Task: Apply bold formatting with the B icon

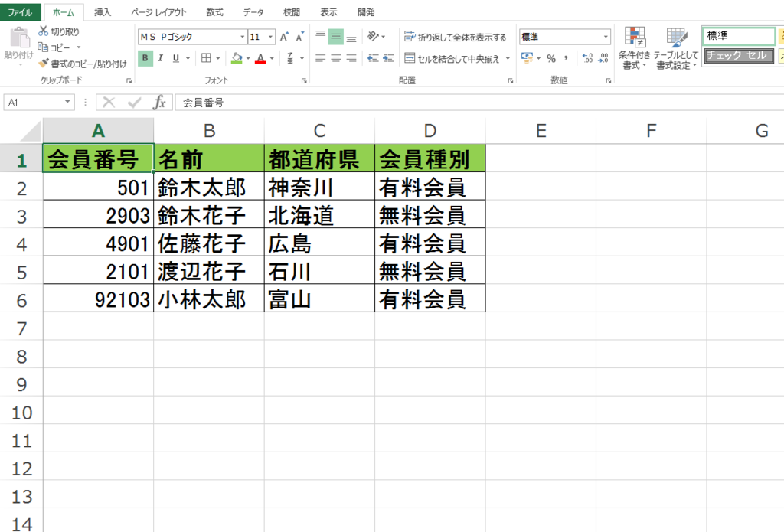Action: tap(145, 57)
